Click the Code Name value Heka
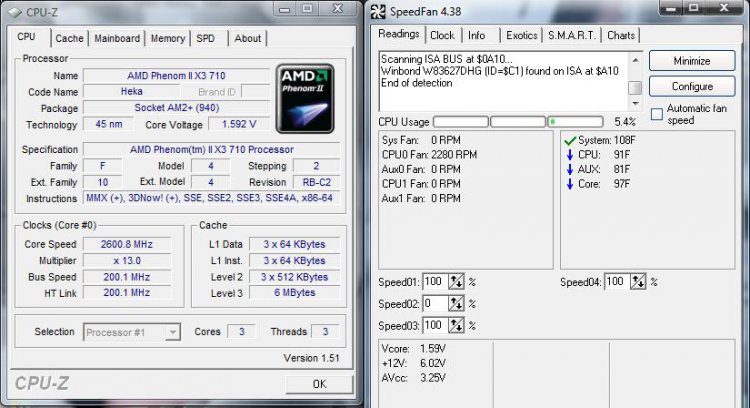Viewport: 750px width, 408px height. tap(132, 91)
